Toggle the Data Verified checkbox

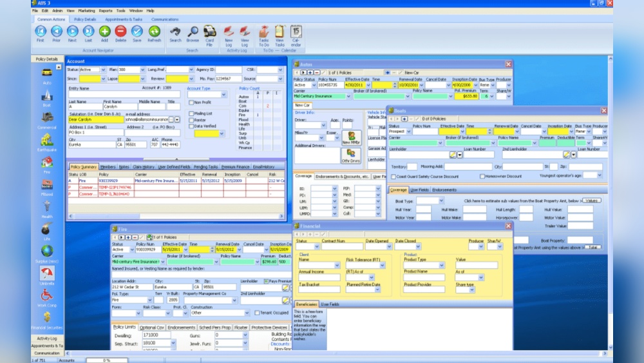(x=191, y=126)
